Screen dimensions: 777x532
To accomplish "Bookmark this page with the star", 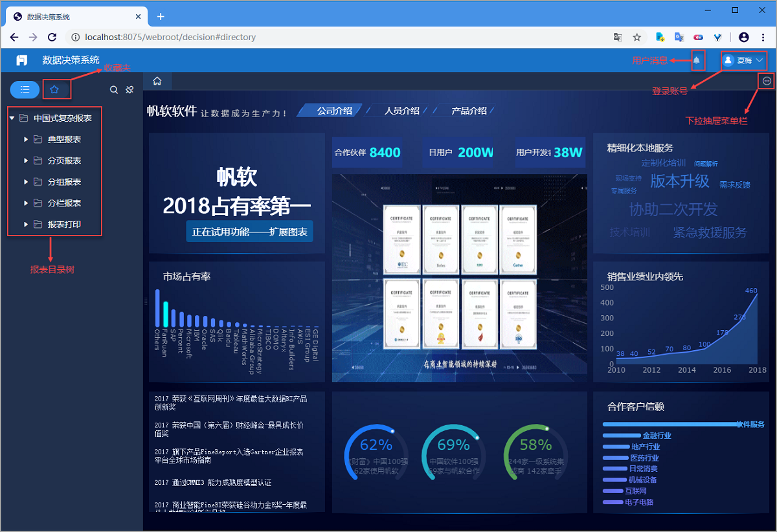I will click(637, 37).
